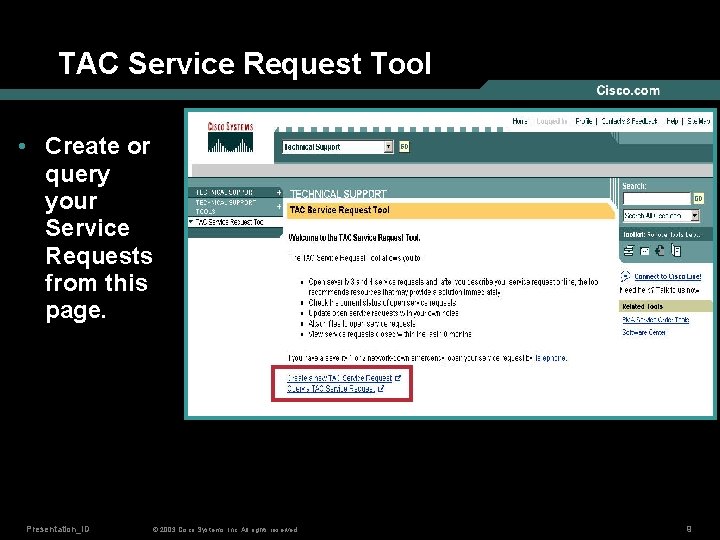Click the Related Tools section heading

click(642, 306)
